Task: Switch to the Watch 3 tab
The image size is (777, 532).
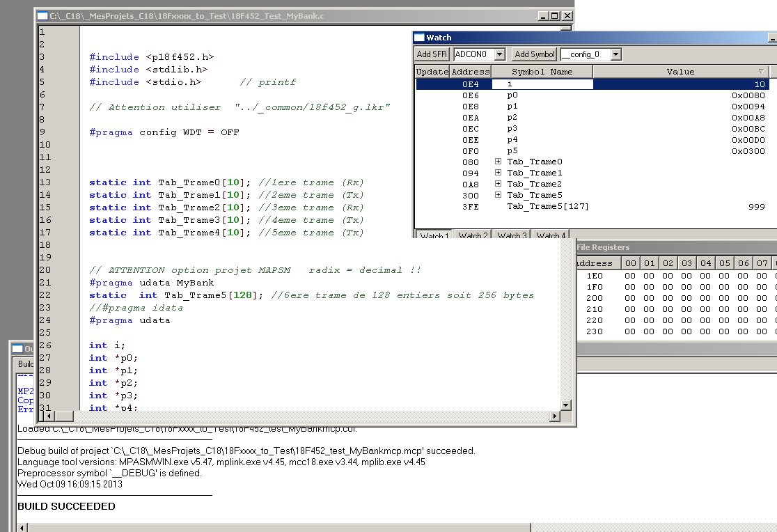Action: 512,235
